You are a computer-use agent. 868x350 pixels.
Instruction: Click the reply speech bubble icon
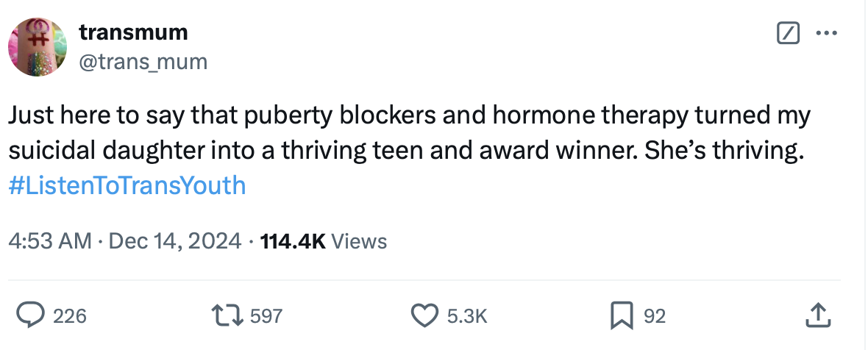pos(32,315)
